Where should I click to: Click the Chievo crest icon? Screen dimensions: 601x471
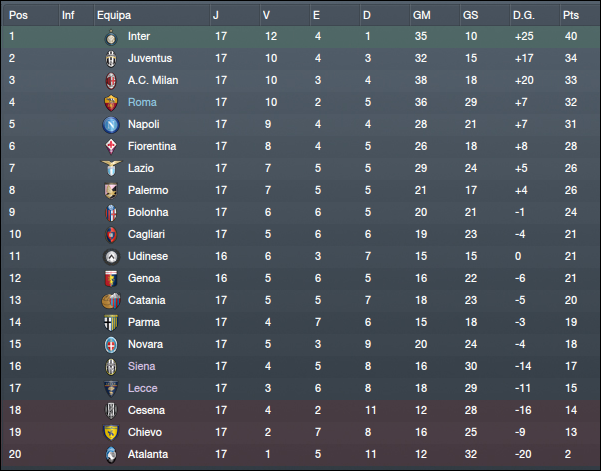(x=111, y=433)
